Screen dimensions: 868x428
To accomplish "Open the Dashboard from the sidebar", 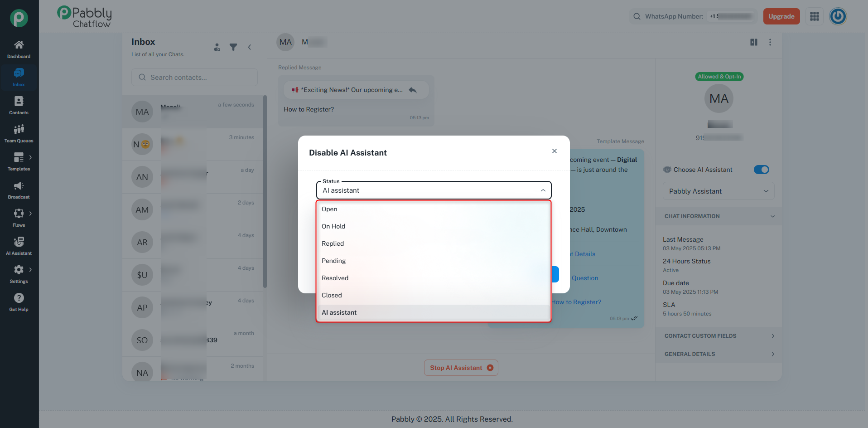I will pyautogui.click(x=19, y=49).
